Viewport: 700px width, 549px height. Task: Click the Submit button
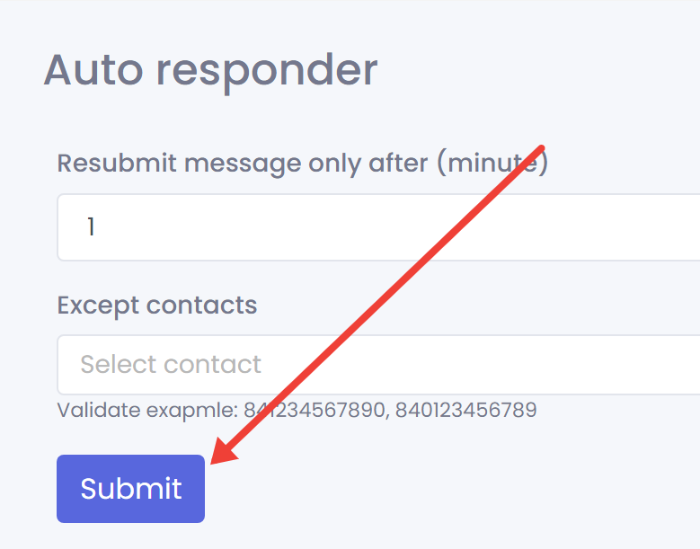coord(131,489)
